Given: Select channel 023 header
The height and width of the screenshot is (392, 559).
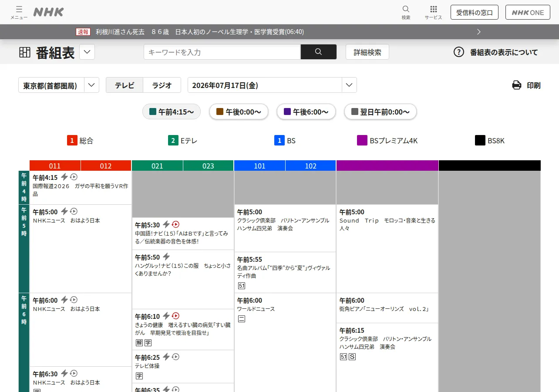Looking at the screenshot, I should tap(209, 166).
